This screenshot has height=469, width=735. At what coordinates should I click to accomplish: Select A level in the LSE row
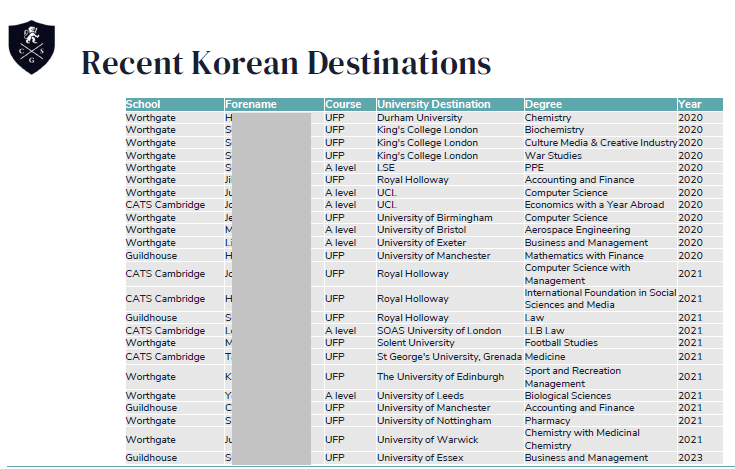click(350, 168)
